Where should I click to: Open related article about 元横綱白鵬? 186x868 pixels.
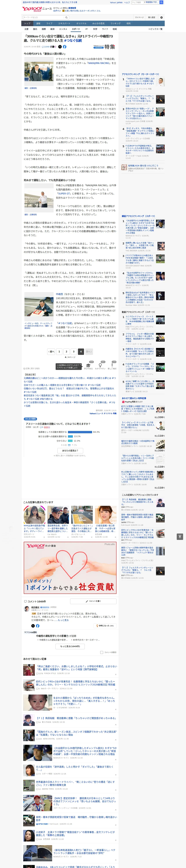pos(70,380)
